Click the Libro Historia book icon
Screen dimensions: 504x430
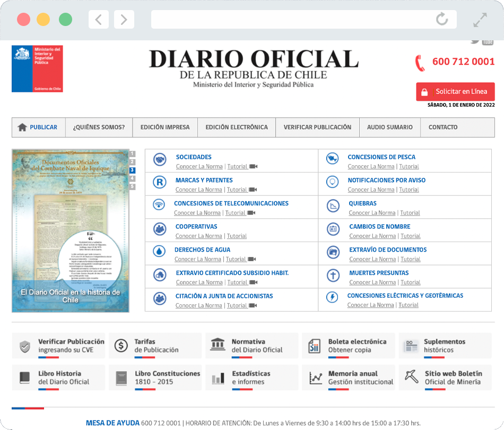25,378
